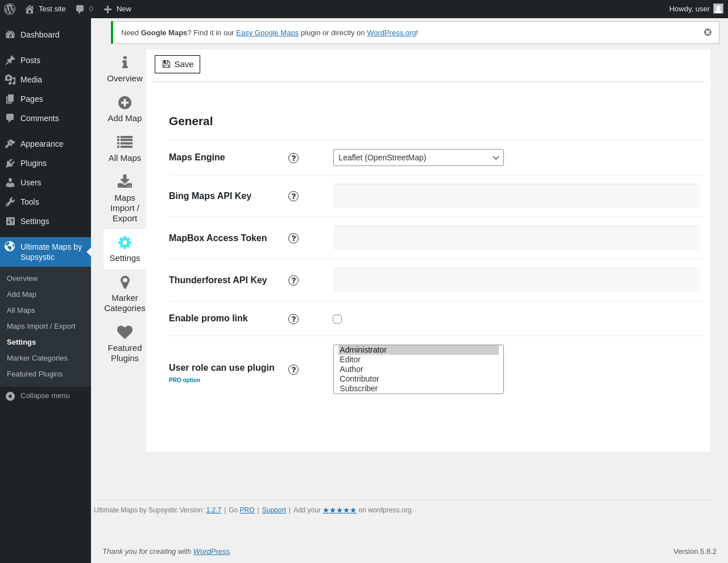
Task: Enable the promo link checkbox
Action: tap(337, 319)
